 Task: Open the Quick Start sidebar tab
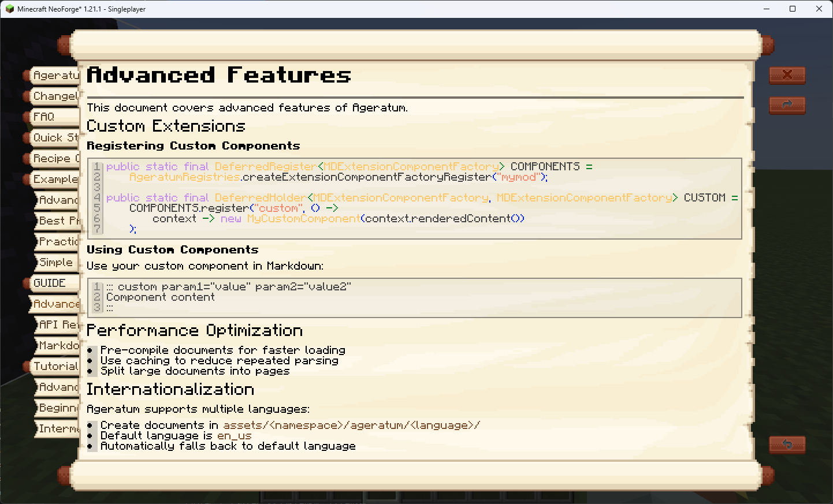tap(52, 138)
